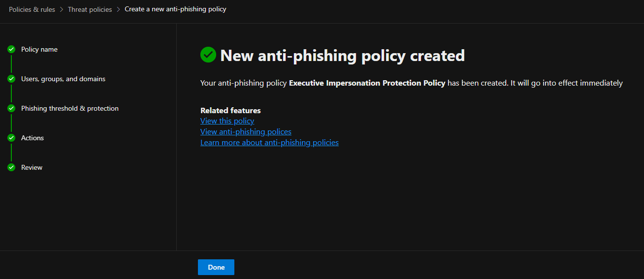The height and width of the screenshot is (279, 644).
Task: Click the completed checkmark next to Actions
Action: pos(11,138)
